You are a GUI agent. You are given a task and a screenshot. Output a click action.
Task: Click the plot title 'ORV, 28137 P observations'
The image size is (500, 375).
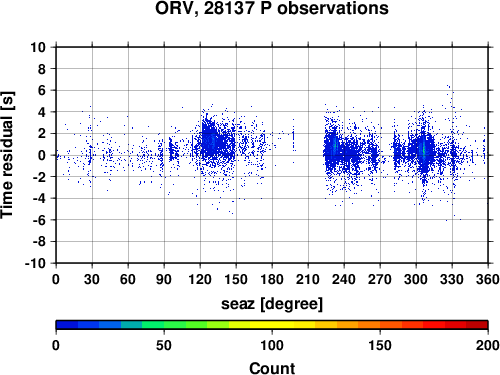(272, 8)
